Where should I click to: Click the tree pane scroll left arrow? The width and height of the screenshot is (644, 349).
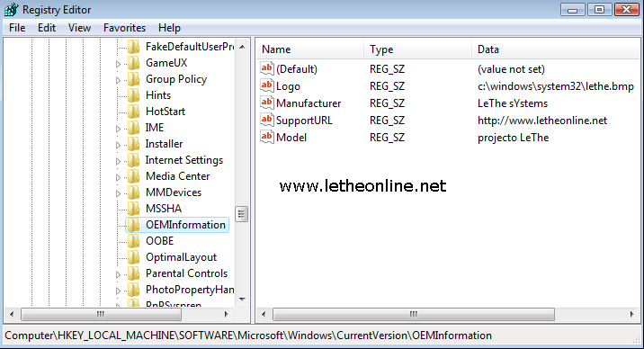tap(12, 314)
